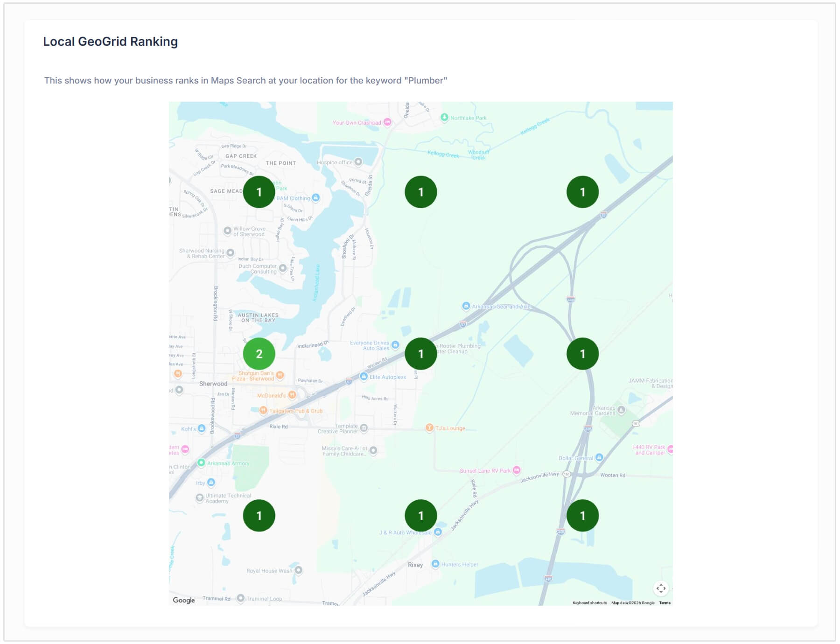Viewport: 840px width, 644px height.
Task: Open Keyboard shortcuts on the map
Action: 590,603
